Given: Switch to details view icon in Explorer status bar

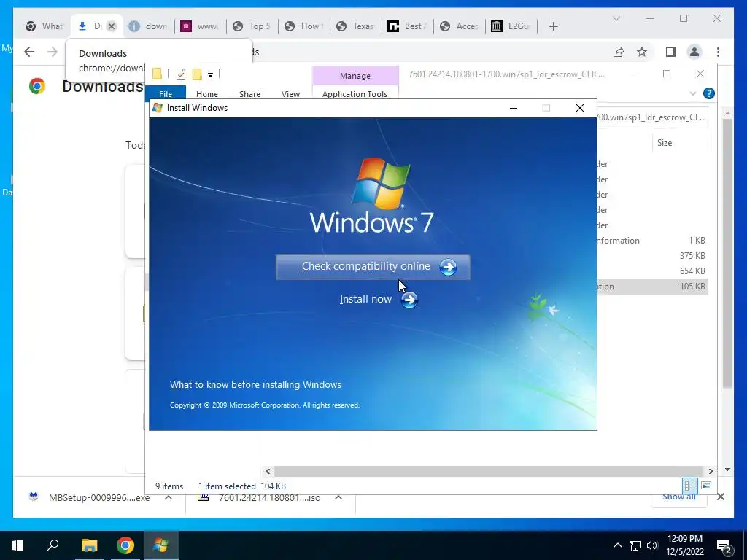Looking at the screenshot, I should coord(690,486).
